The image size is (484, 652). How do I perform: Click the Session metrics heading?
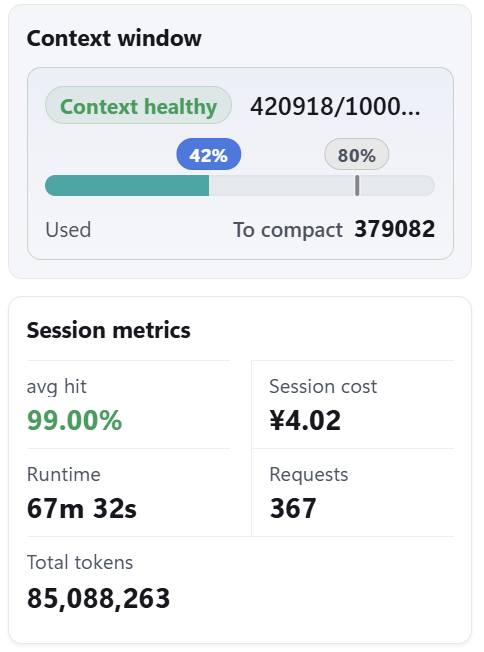pos(109,331)
